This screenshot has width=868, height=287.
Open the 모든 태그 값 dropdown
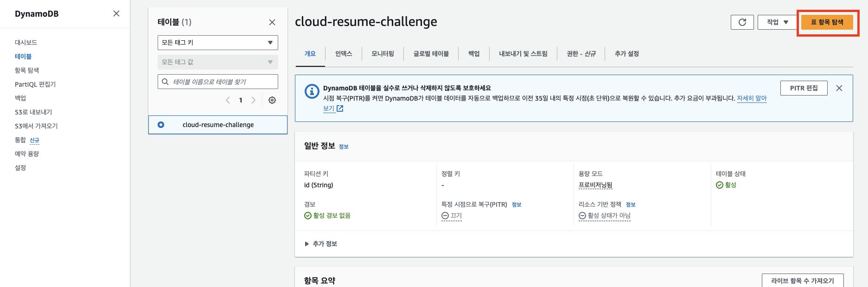218,62
